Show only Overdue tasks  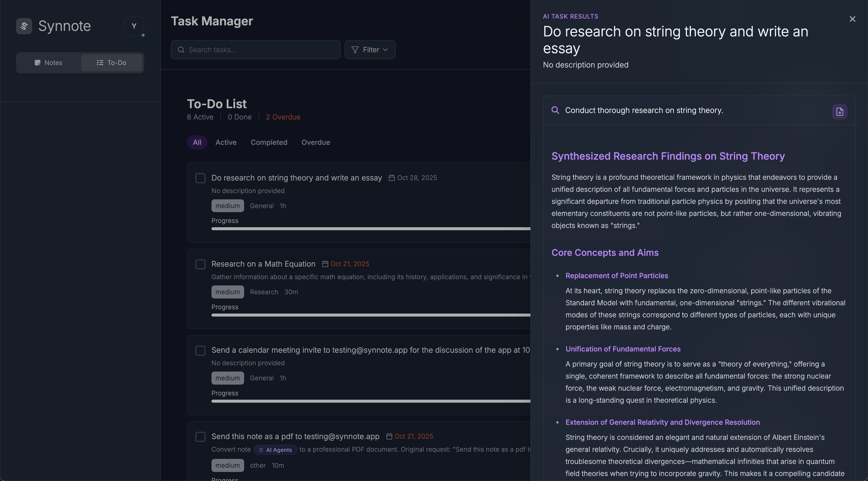point(315,143)
